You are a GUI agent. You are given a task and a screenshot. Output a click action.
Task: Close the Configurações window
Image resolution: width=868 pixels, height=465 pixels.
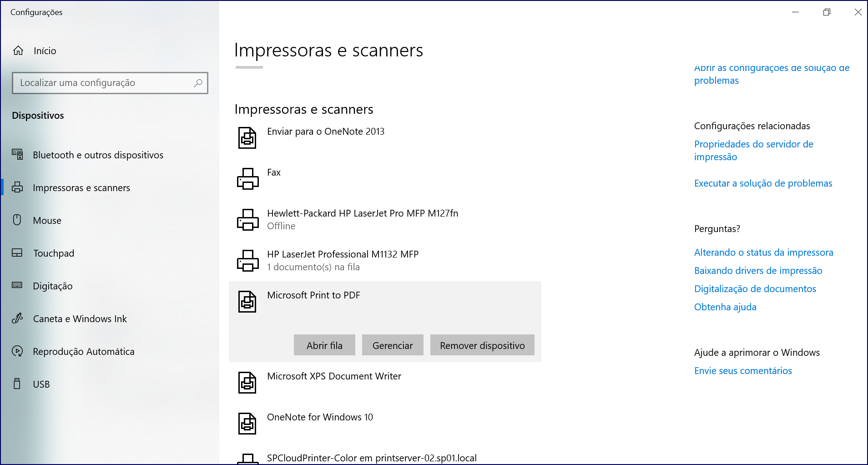click(x=858, y=12)
